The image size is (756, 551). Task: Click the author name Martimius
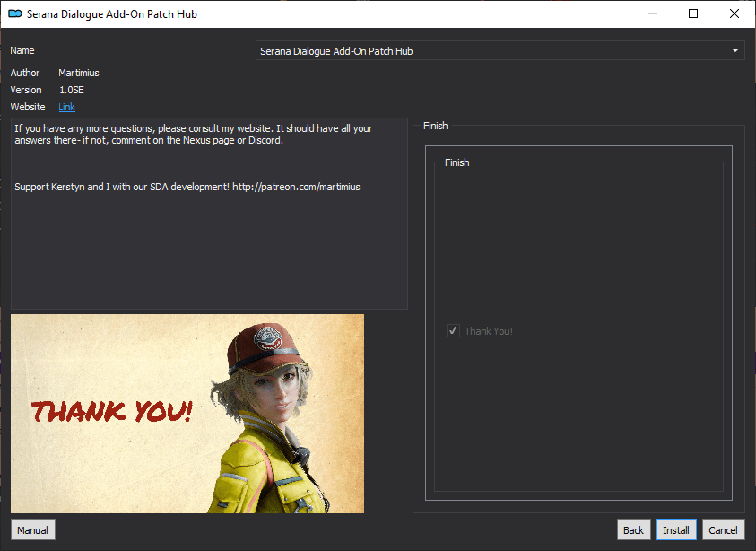[79, 73]
